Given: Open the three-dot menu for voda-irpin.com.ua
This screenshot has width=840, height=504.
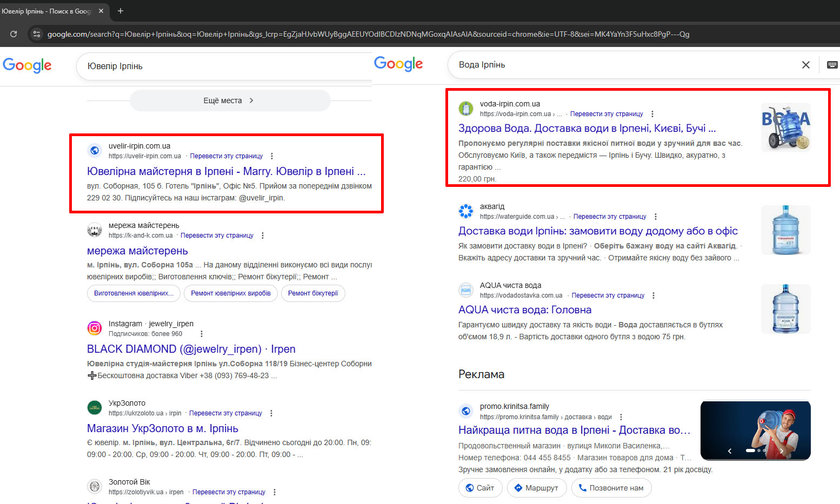Looking at the screenshot, I should [x=652, y=114].
